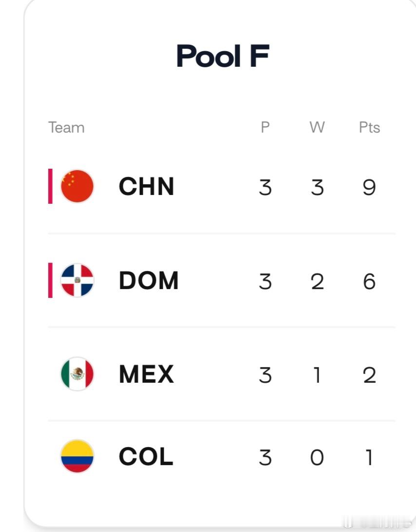Select the DOM team name

point(149,280)
